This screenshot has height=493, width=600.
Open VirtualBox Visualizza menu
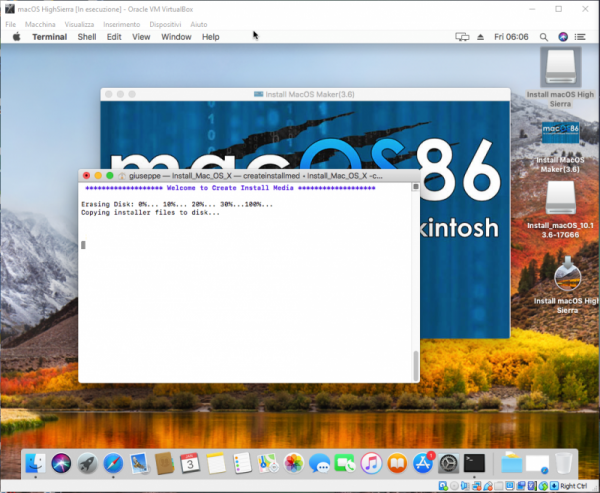79,24
